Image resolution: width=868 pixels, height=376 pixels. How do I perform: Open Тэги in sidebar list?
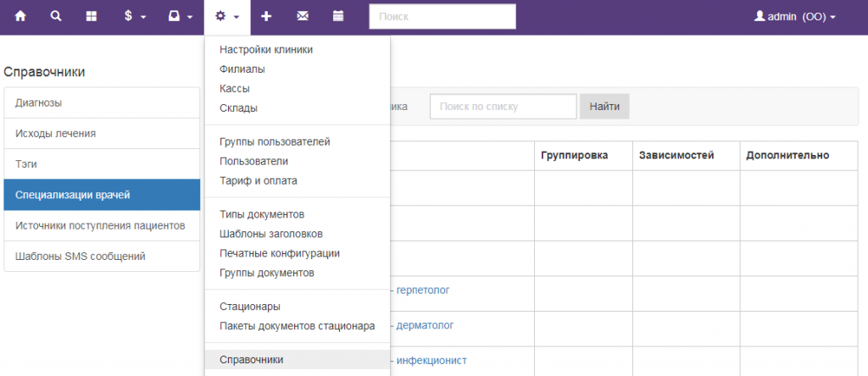pyautogui.click(x=102, y=164)
